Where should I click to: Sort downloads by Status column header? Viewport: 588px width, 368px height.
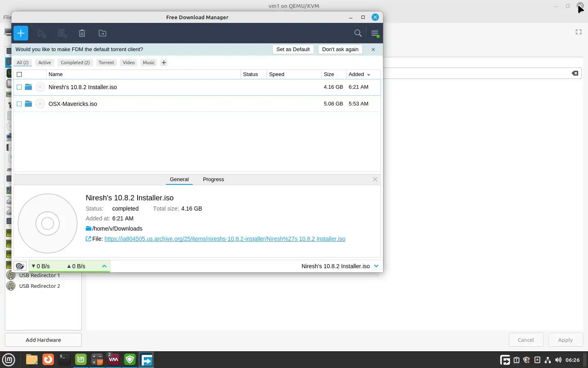(254, 74)
